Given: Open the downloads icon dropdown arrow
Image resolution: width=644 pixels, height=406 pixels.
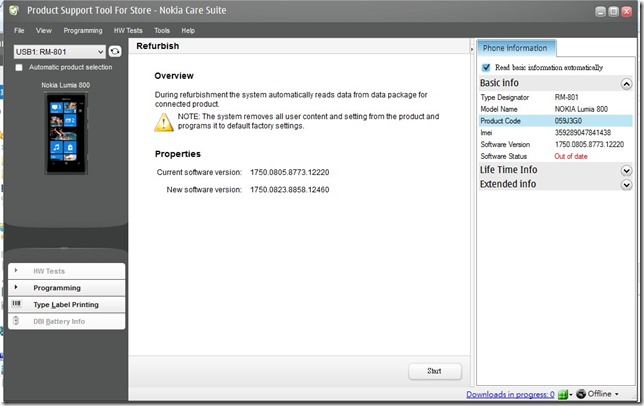Looking at the screenshot, I should click(570, 395).
